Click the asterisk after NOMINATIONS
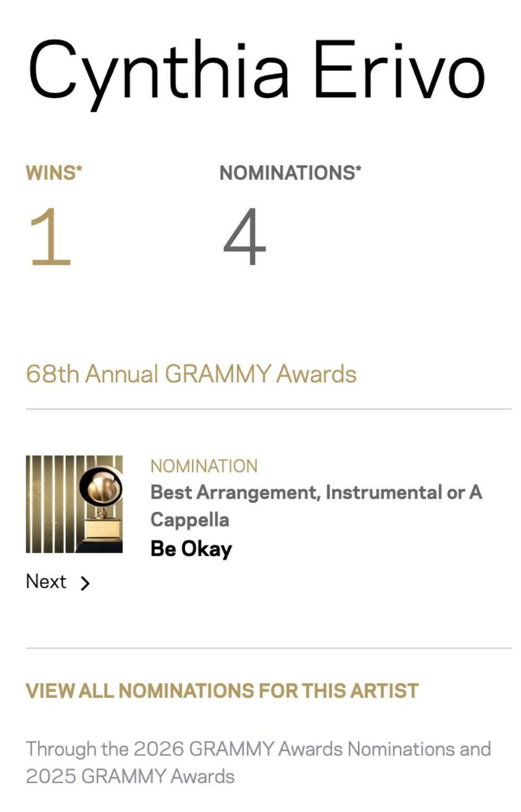Viewport: 521px width, 812px height. [x=358, y=169]
